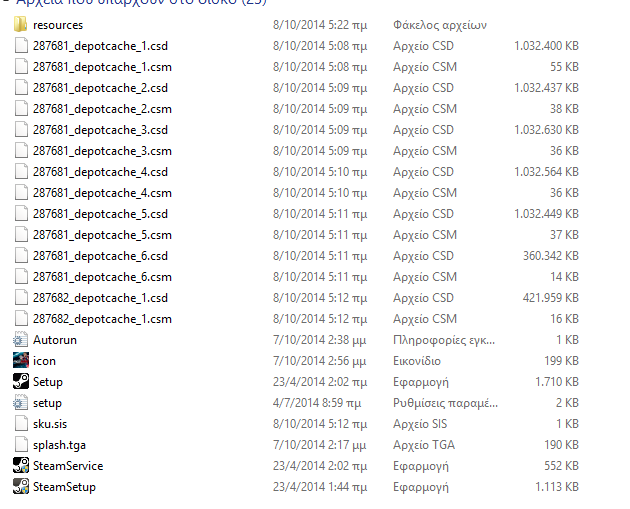
Task: Click the 287681_depotcache_5.csd file icon
Action: (x=21, y=213)
